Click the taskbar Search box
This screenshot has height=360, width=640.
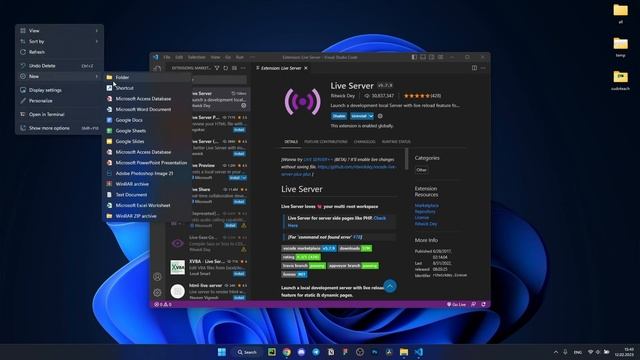point(247,352)
